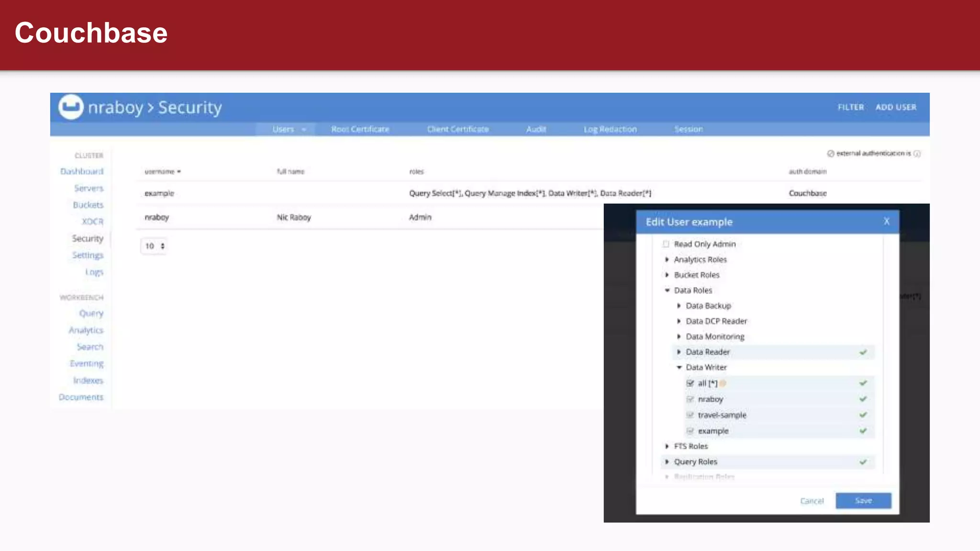Open the Log Redaction tab
The height and width of the screenshot is (551, 980).
click(610, 129)
